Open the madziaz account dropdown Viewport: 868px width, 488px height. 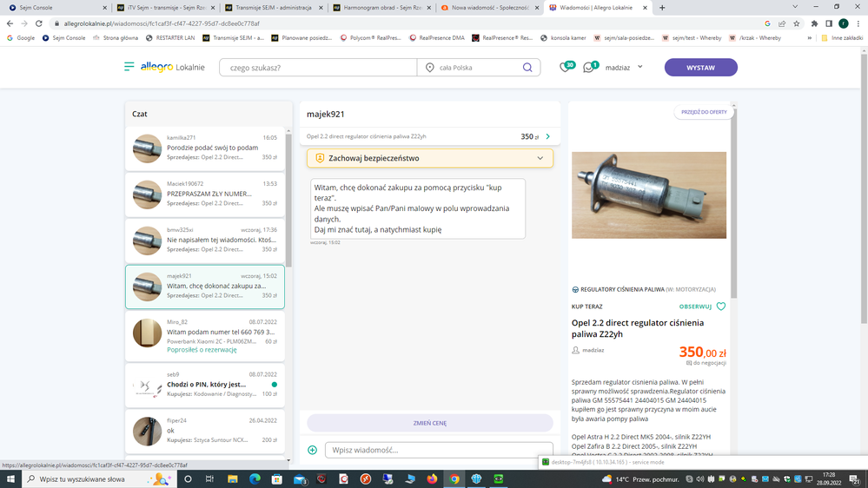pyautogui.click(x=623, y=68)
